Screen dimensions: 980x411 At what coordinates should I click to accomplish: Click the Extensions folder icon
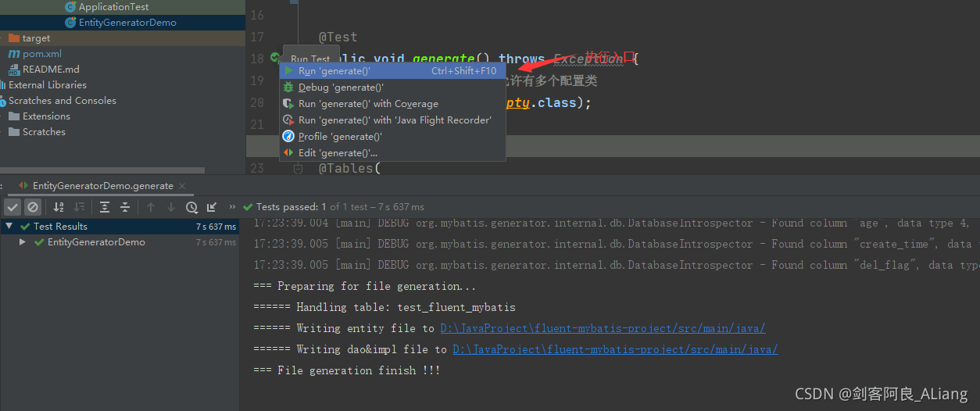[14, 116]
